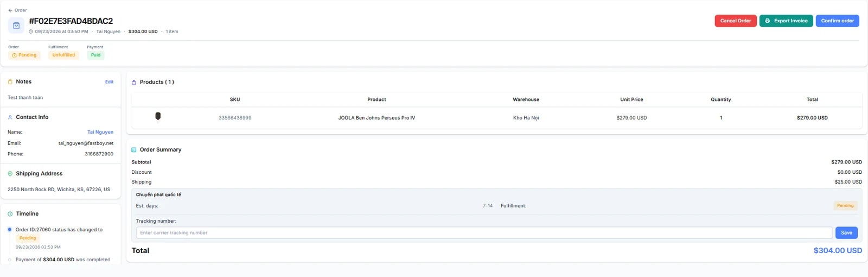This screenshot has height=277, width=868.
Task: Click the Shipping Address location pin icon
Action: tap(10, 174)
